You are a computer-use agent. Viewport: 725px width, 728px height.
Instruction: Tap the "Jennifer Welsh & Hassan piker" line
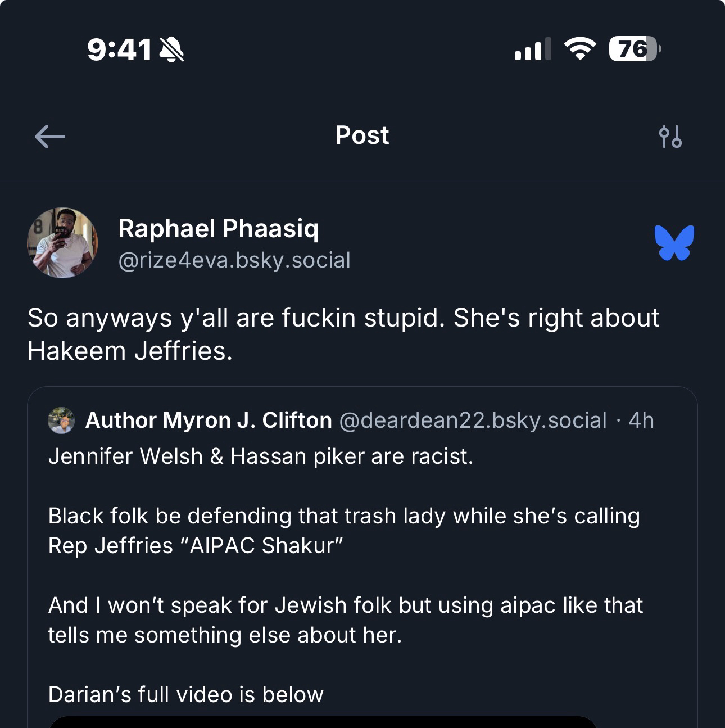click(261, 456)
